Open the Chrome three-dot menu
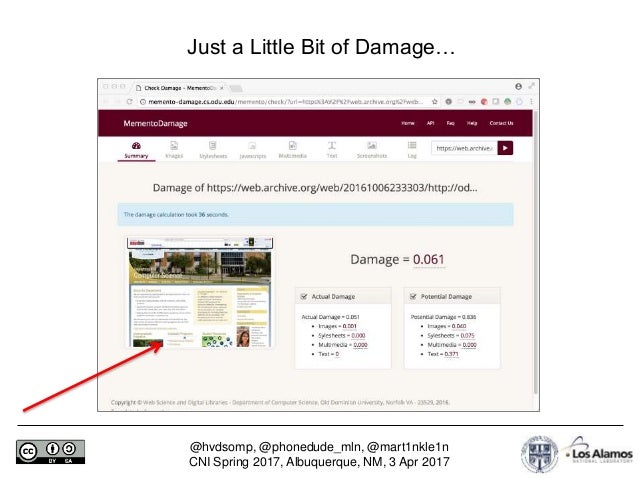Image resolution: width=638 pixels, height=479 pixels. (531, 102)
